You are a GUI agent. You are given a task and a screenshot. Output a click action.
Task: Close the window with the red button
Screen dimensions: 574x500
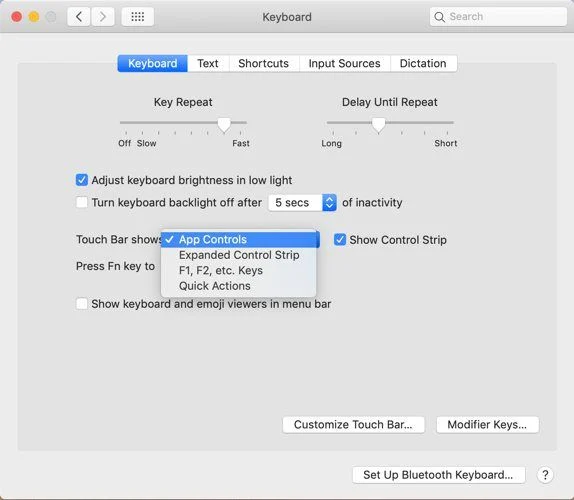coord(16,17)
